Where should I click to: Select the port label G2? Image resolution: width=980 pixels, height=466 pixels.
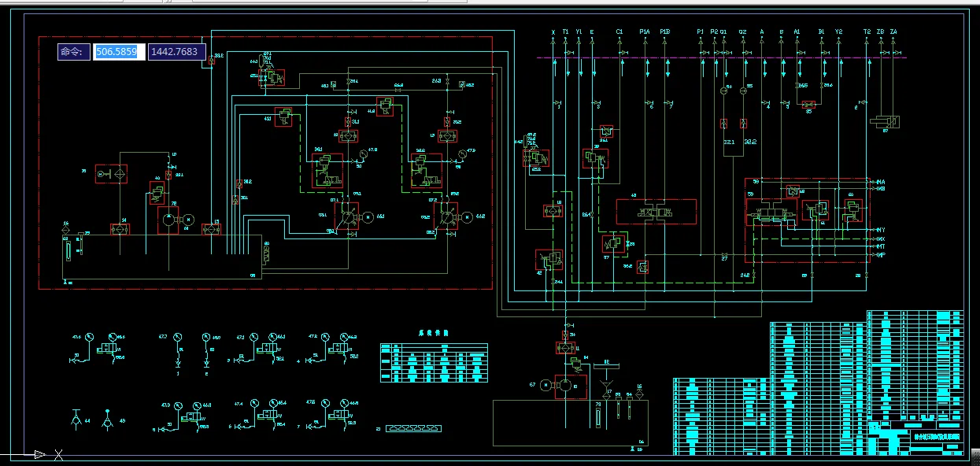[x=742, y=31]
